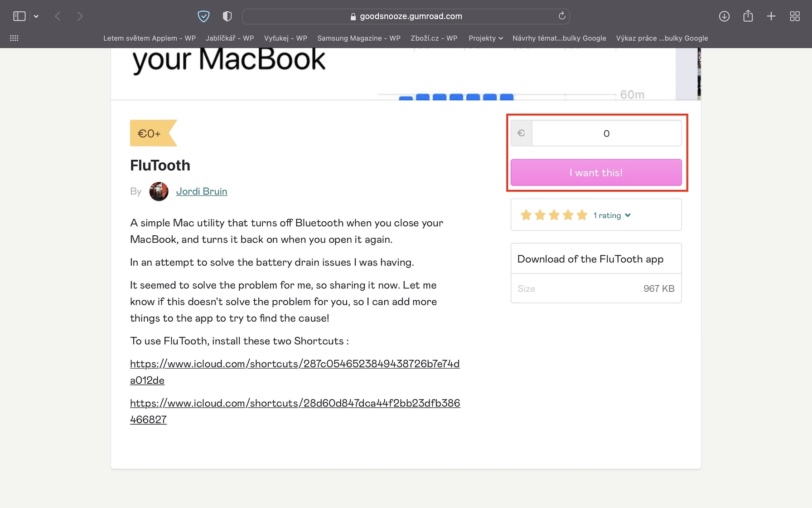
Task: Open the second iCloud shortcut link ending 466827
Action: click(295, 411)
